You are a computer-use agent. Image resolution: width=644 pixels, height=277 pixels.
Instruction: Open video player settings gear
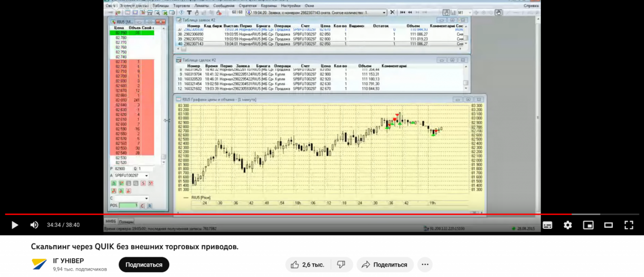point(568,225)
